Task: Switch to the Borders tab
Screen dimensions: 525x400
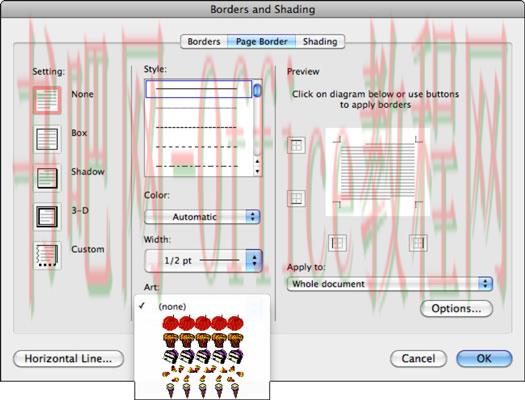Action: (204, 42)
